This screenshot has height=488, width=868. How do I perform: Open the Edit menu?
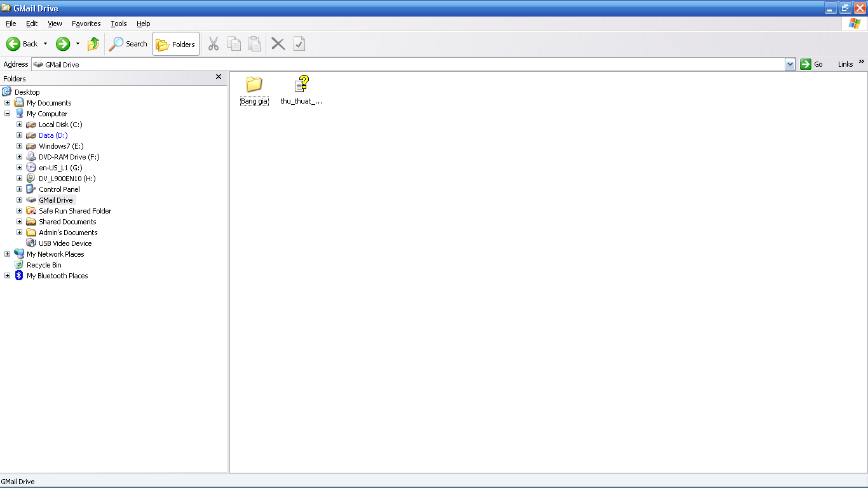(x=32, y=24)
